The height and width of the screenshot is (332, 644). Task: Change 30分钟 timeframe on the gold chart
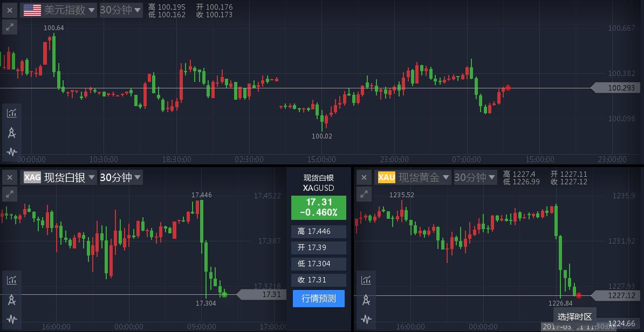(x=475, y=177)
